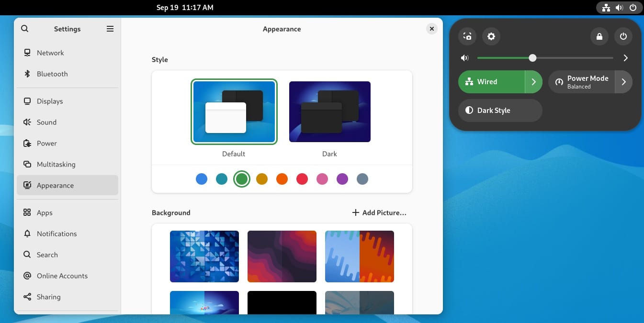
Task: Open Displays settings from sidebar
Action: [50, 101]
